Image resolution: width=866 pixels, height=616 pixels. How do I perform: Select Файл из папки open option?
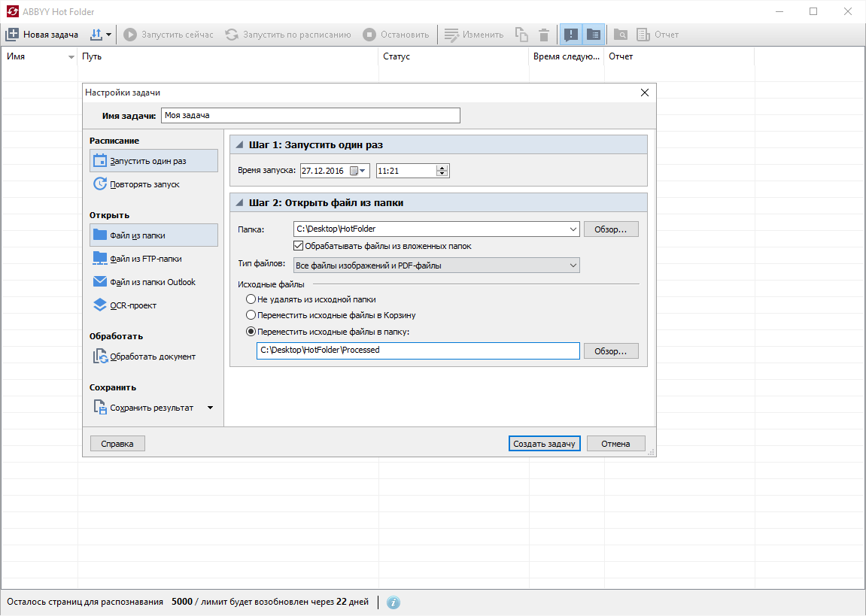153,235
